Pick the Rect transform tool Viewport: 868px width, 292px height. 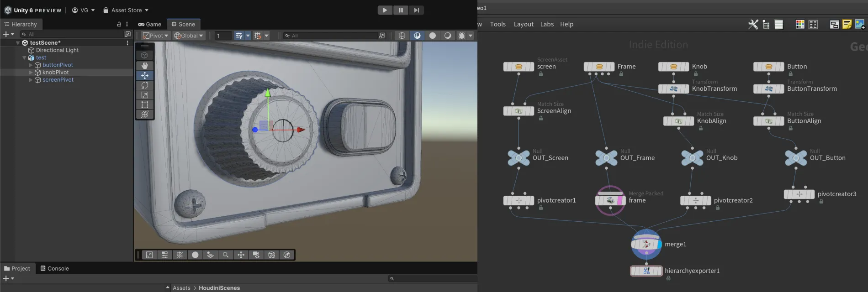pos(145,104)
